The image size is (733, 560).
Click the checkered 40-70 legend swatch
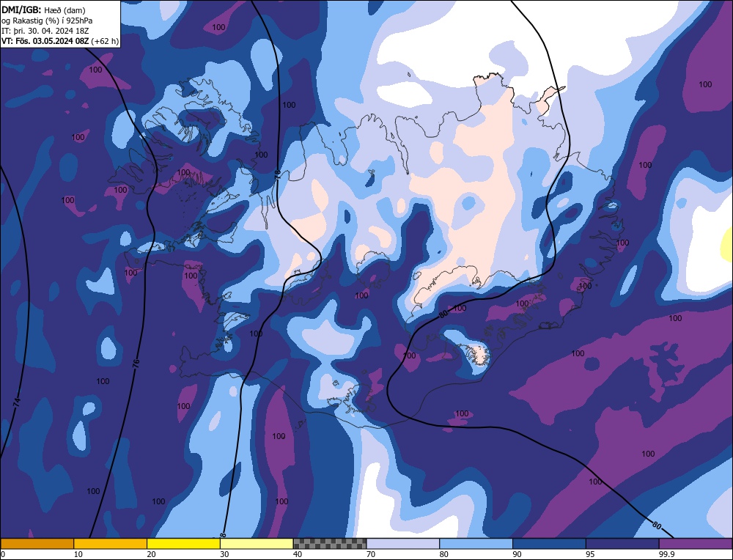tap(330, 543)
